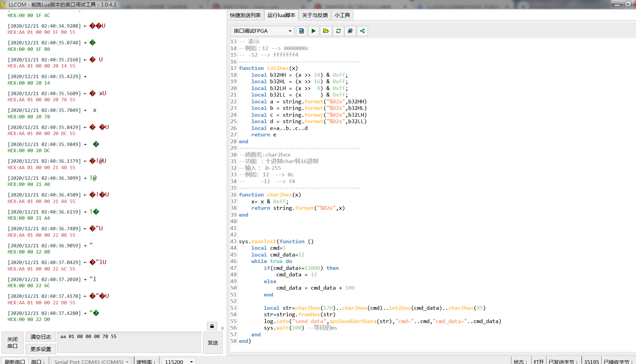Image resolution: width=636 pixels, height=364 pixels.
Task: Click the 刷新串口 button
Action: click(15, 361)
